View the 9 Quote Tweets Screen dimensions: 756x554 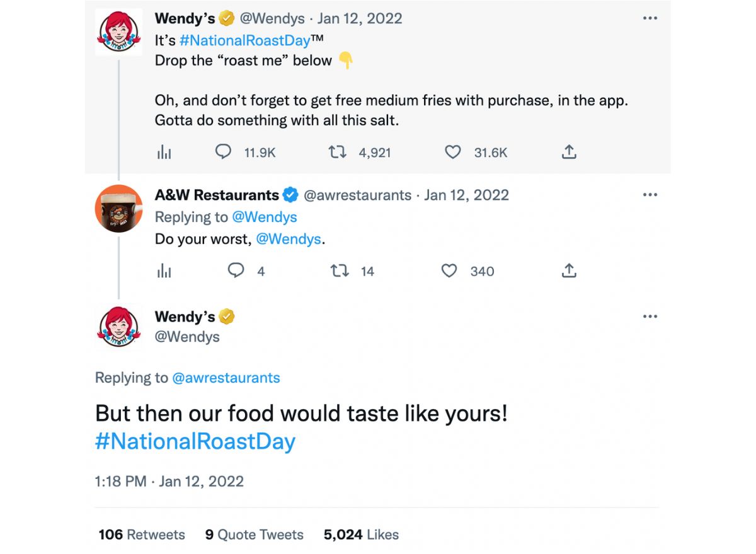pos(253,534)
